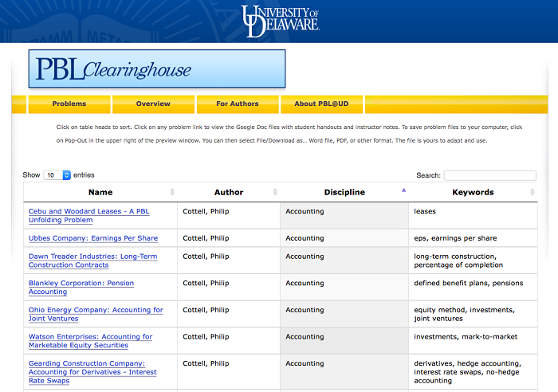The height and width of the screenshot is (392, 558).
Task: Select 'defined benefit plans, pensions' cell
Action: 473,287
